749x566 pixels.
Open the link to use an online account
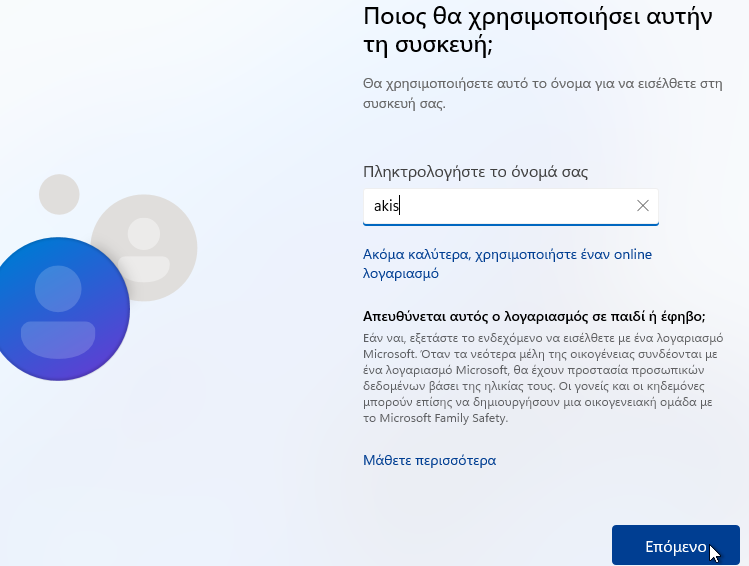[507, 264]
